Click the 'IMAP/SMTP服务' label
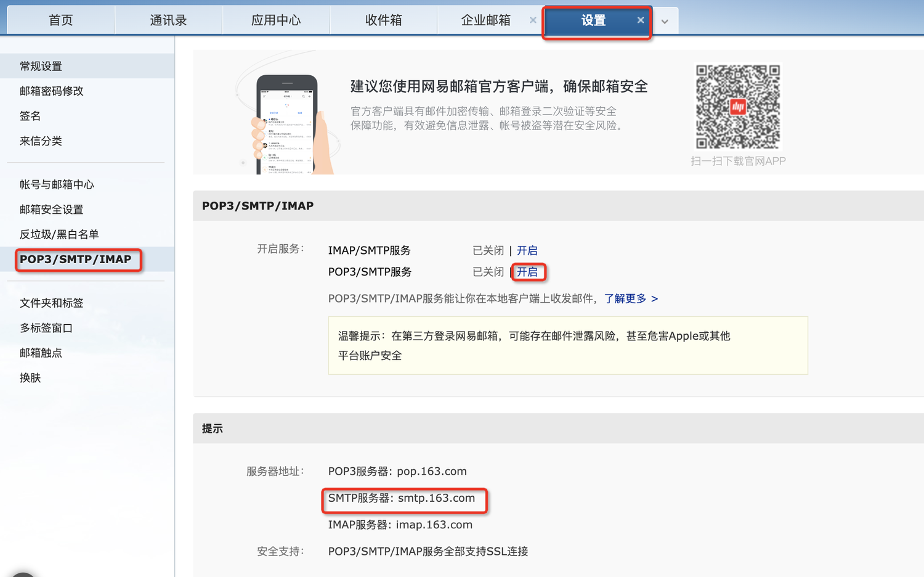924x577 pixels. 370,250
